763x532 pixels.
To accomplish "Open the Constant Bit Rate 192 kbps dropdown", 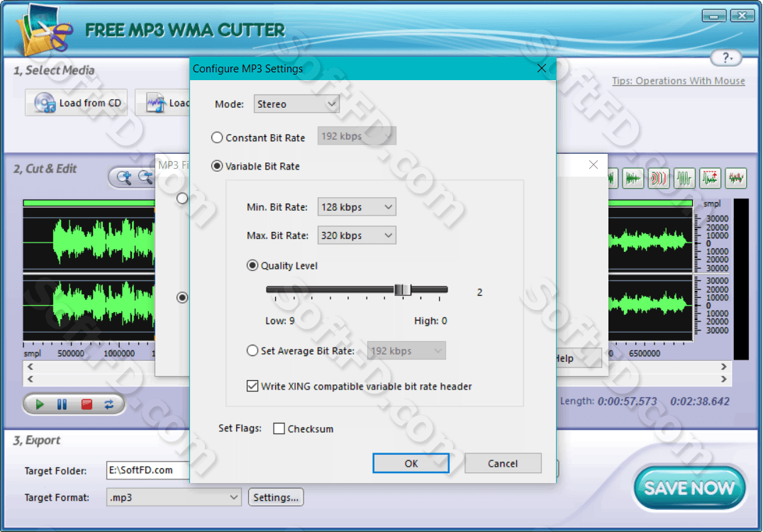I will [x=357, y=135].
